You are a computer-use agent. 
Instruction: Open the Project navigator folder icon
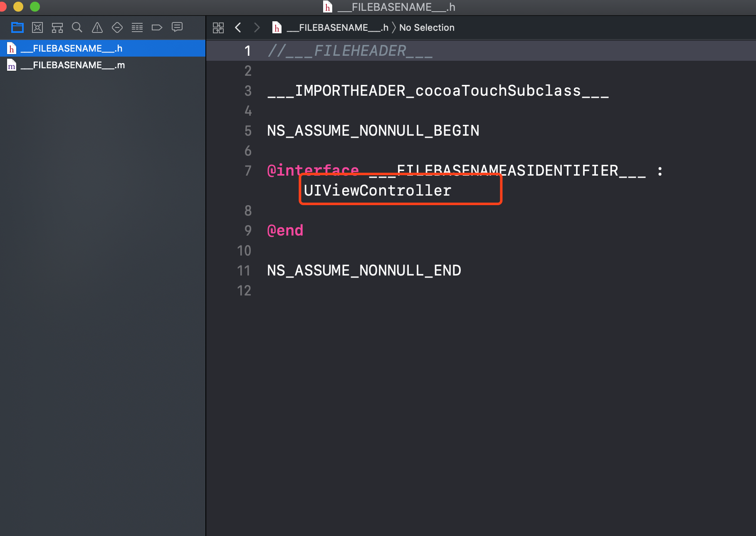[17, 27]
